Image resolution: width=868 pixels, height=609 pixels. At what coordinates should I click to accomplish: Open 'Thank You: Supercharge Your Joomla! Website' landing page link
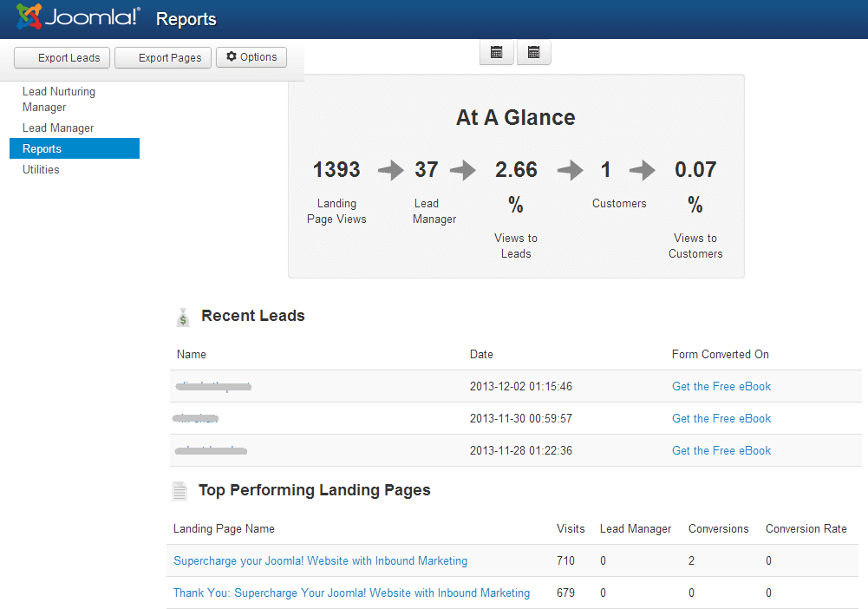coord(351,593)
